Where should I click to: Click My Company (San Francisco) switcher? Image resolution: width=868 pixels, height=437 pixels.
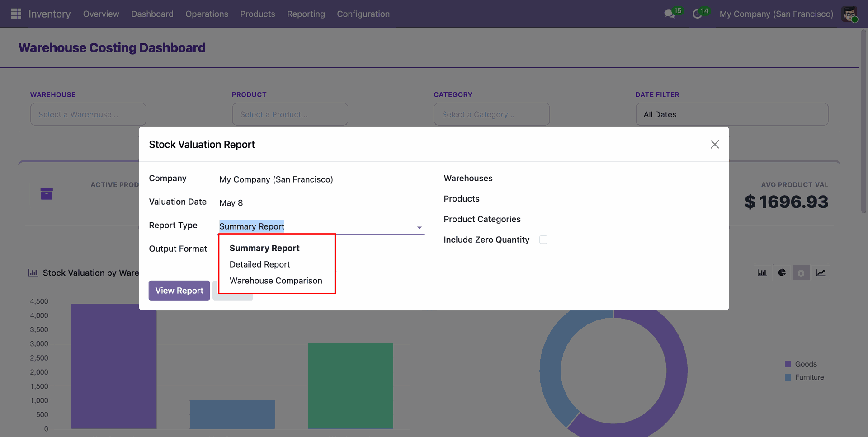click(776, 14)
